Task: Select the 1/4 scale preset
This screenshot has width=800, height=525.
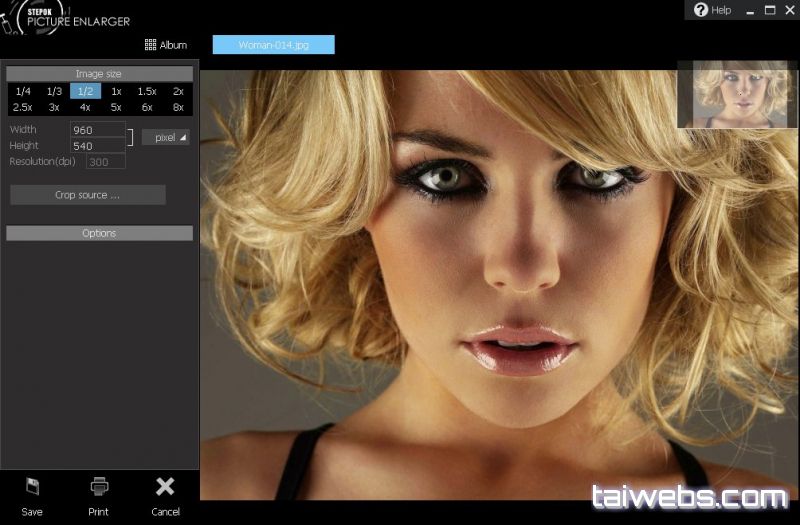Action: point(23,91)
